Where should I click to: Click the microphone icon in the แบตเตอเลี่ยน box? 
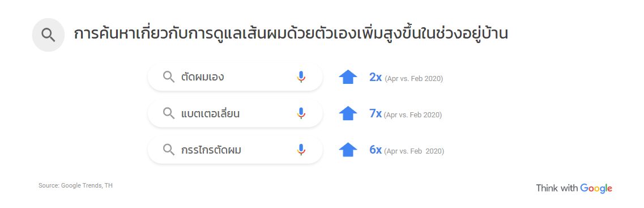(301, 113)
